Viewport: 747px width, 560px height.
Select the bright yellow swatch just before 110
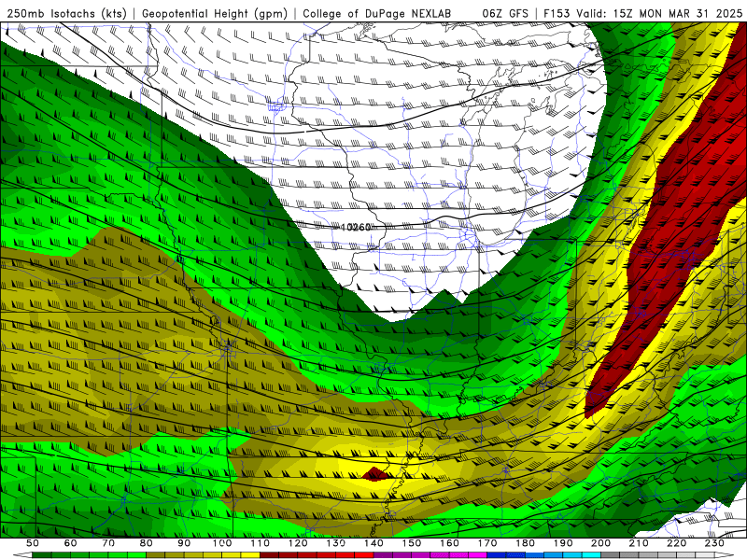click(x=250, y=555)
